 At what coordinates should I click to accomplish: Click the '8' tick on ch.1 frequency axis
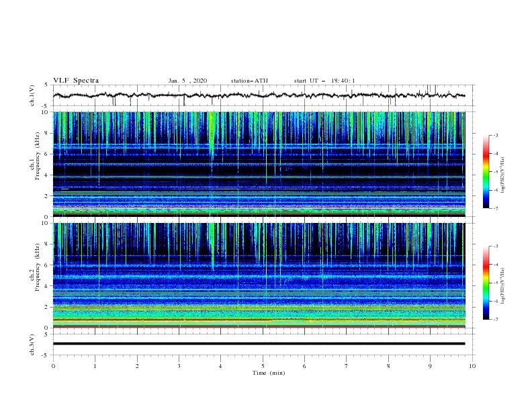[x=47, y=133]
